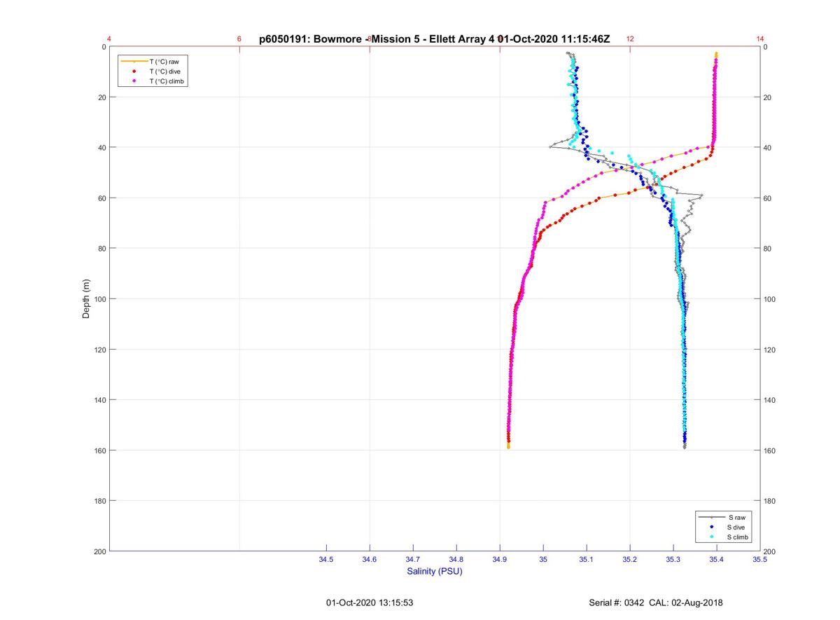
Task: Click the 'Depth (m)' y-axis label
Action: click(86, 298)
